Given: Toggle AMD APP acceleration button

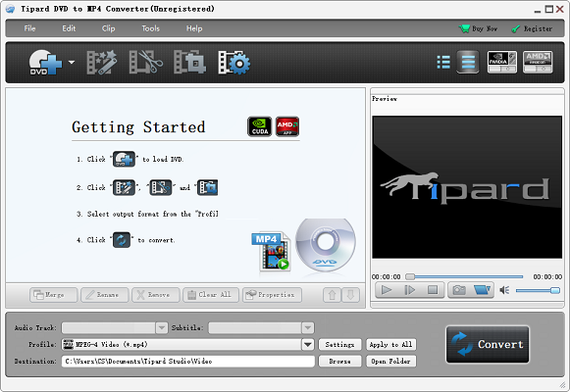Looking at the screenshot, I should pos(538,63).
